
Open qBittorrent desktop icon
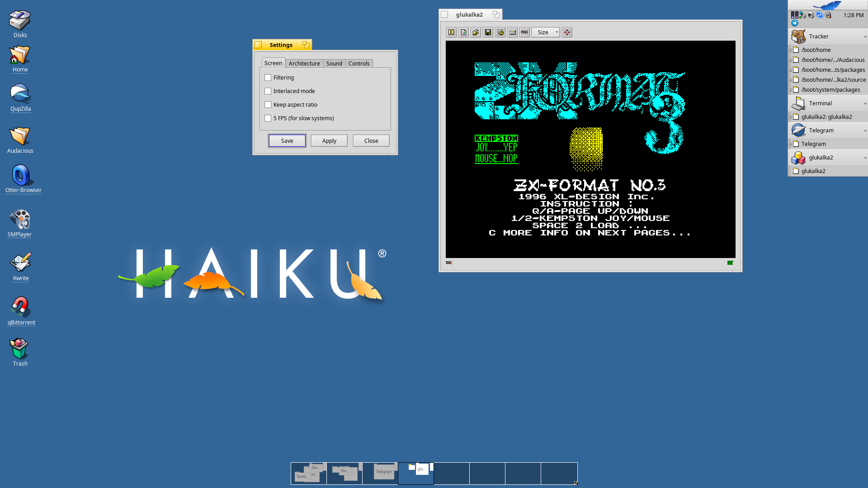21,311
